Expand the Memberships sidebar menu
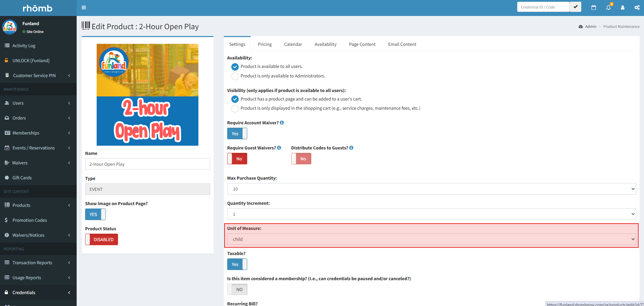The height and width of the screenshot is (306, 644). (38, 133)
